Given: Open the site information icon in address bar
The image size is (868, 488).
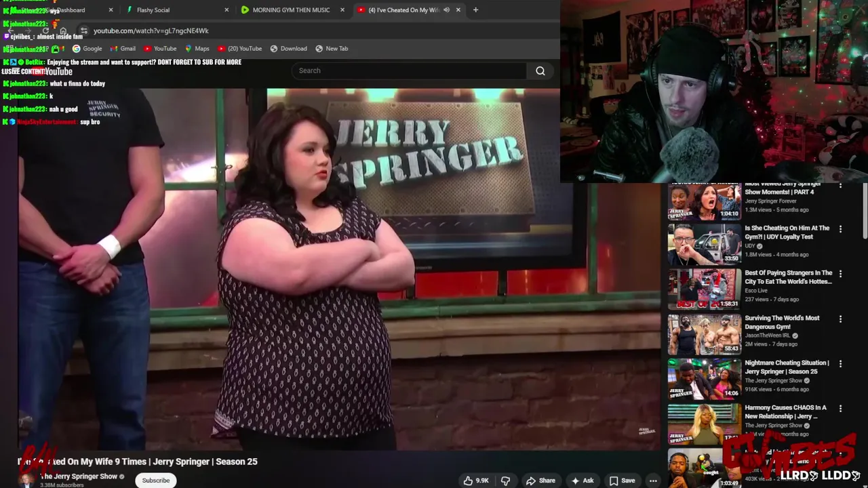Looking at the screenshot, I should pyautogui.click(x=84, y=30).
